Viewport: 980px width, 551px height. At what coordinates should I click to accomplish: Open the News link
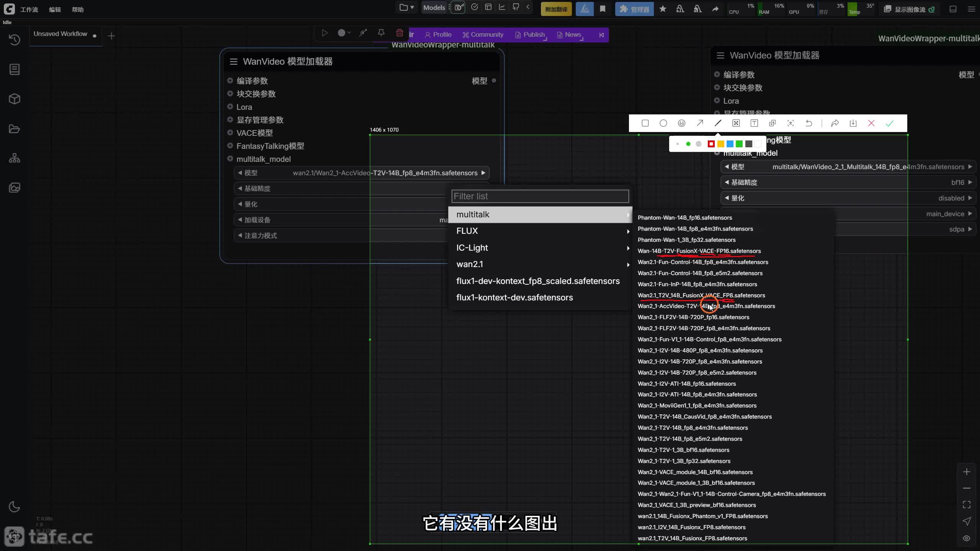[x=570, y=35]
